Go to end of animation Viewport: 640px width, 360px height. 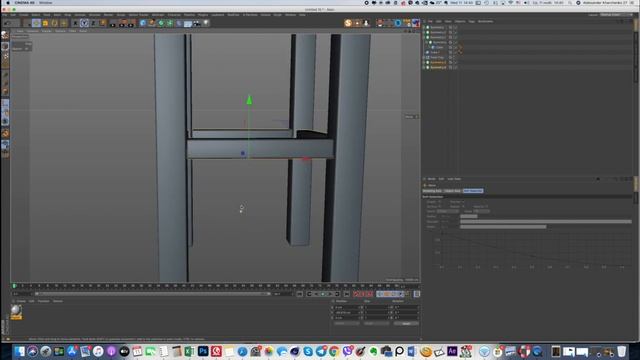347,294
